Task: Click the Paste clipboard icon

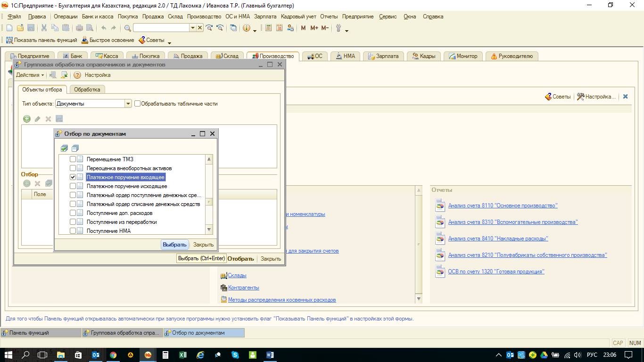Action: click(66, 28)
